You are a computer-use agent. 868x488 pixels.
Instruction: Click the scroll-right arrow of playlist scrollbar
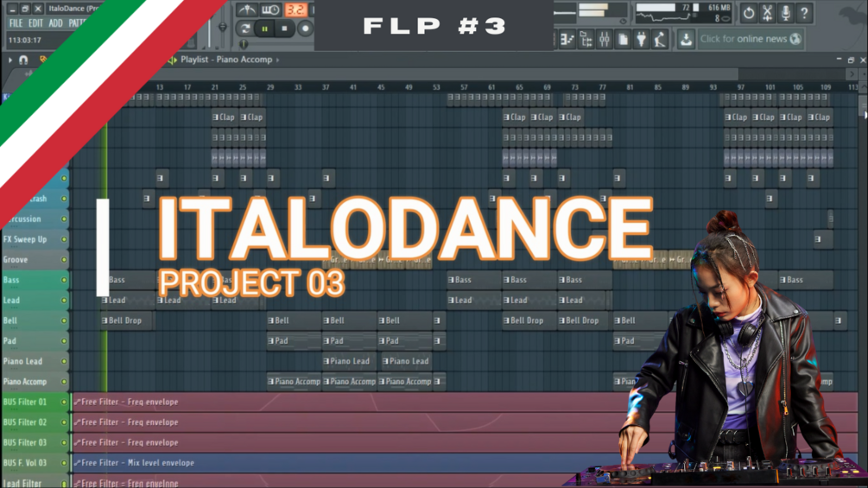tap(852, 73)
